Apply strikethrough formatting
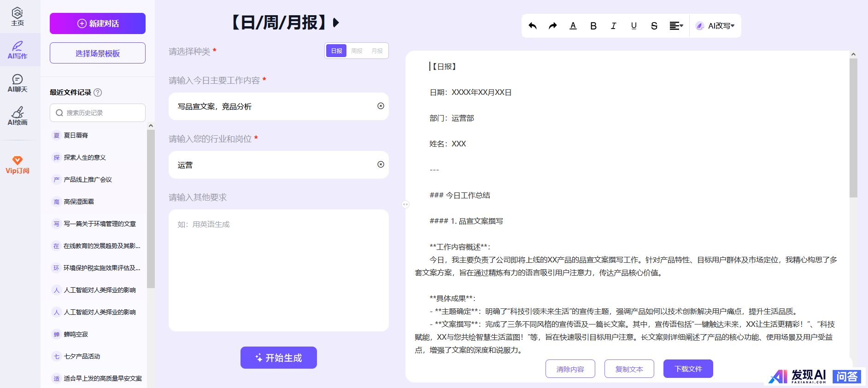Image resolution: width=868 pixels, height=388 pixels. (654, 26)
